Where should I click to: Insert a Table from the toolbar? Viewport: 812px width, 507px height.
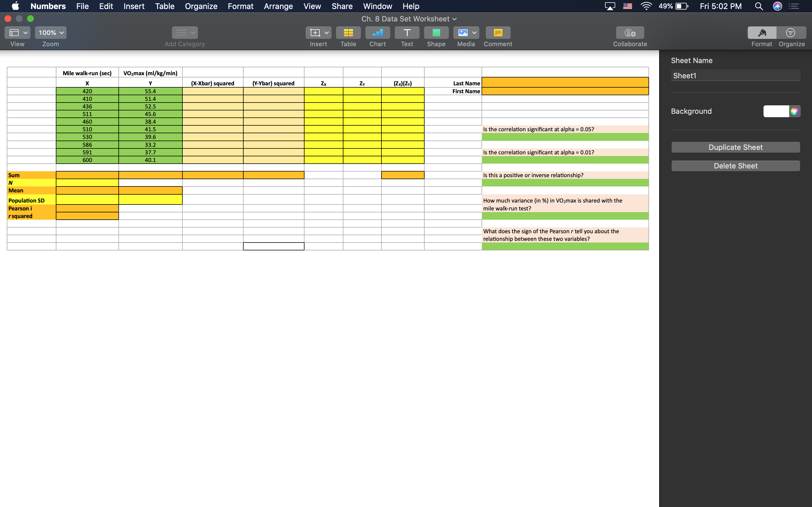tap(348, 32)
